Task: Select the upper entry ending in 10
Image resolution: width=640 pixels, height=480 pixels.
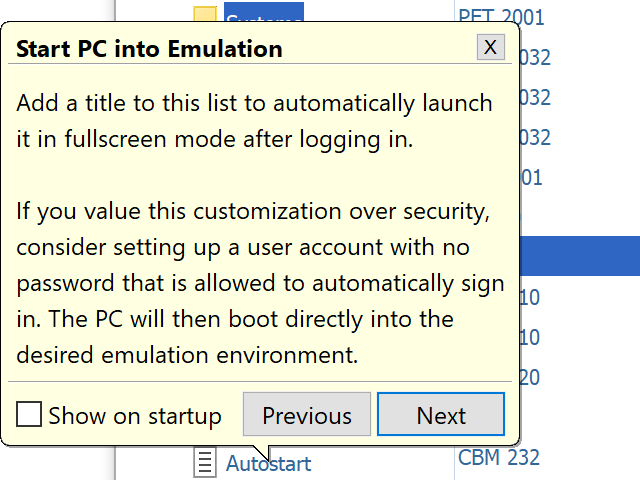Action: pos(530,297)
